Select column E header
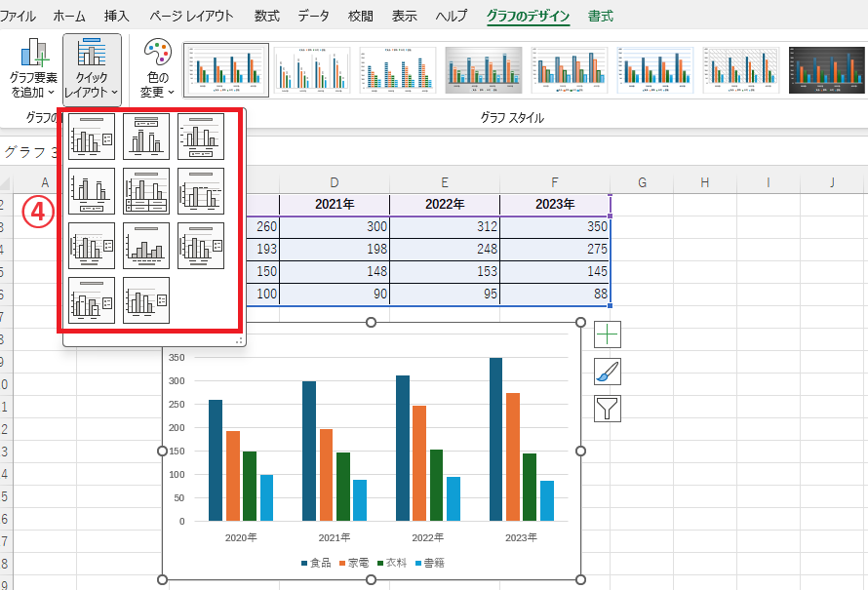The width and height of the screenshot is (868, 590). [x=445, y=182]
